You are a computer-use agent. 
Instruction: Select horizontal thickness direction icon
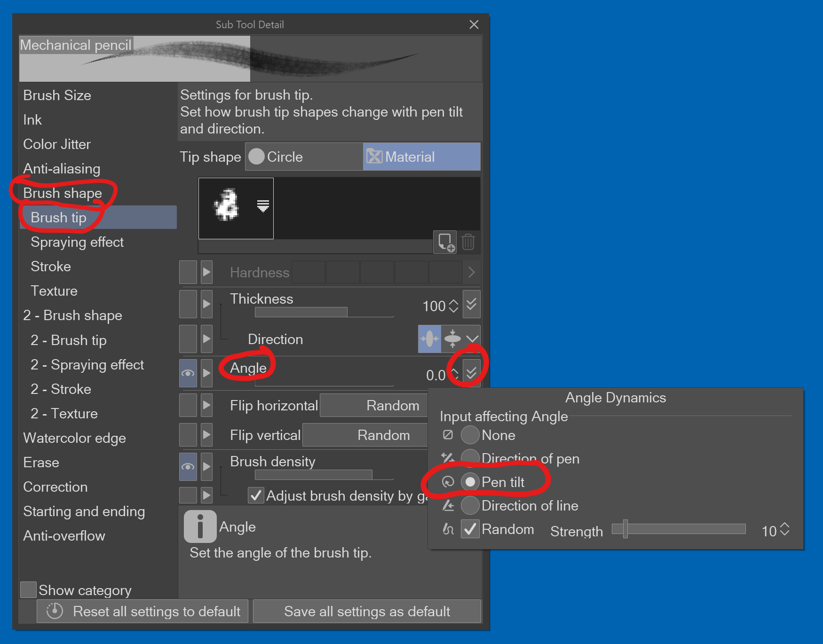[429, 339]
